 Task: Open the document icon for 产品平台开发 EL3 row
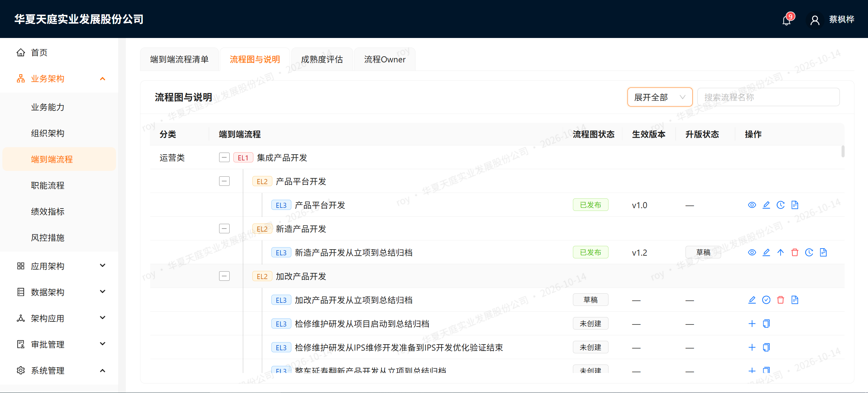(x=795, y=205)
